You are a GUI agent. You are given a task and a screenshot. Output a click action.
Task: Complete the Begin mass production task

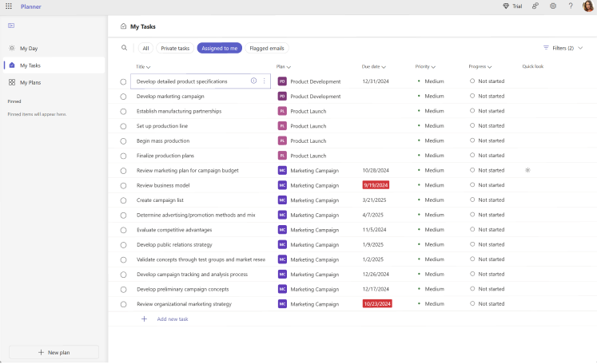click(123, 140)
